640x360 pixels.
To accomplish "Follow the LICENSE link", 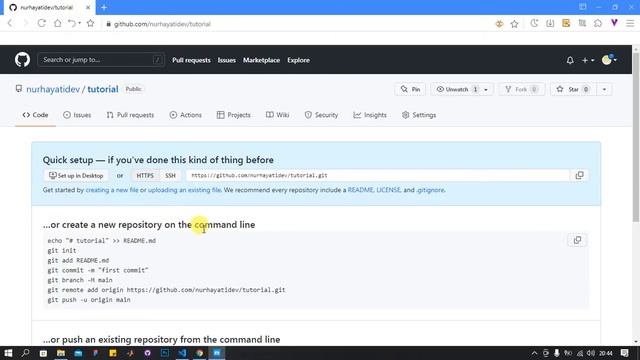I will pyautogui.click(x=388, y=190).
